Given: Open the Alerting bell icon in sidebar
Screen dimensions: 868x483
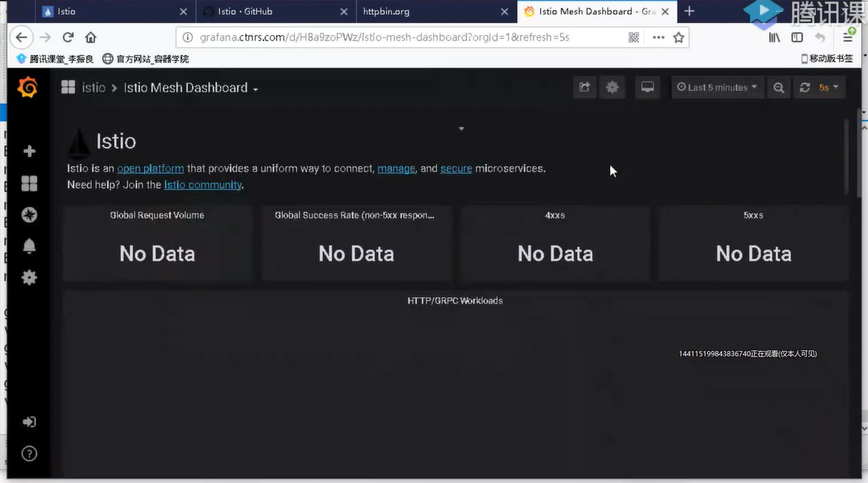Looking at the screenshot, I should 29,246.
